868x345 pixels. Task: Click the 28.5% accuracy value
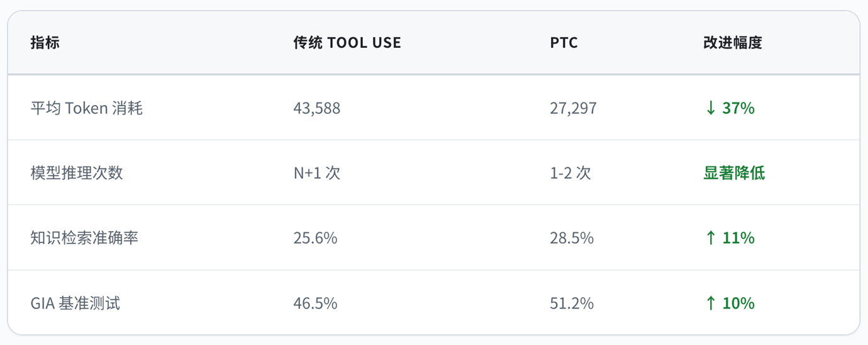pos(572,238)
